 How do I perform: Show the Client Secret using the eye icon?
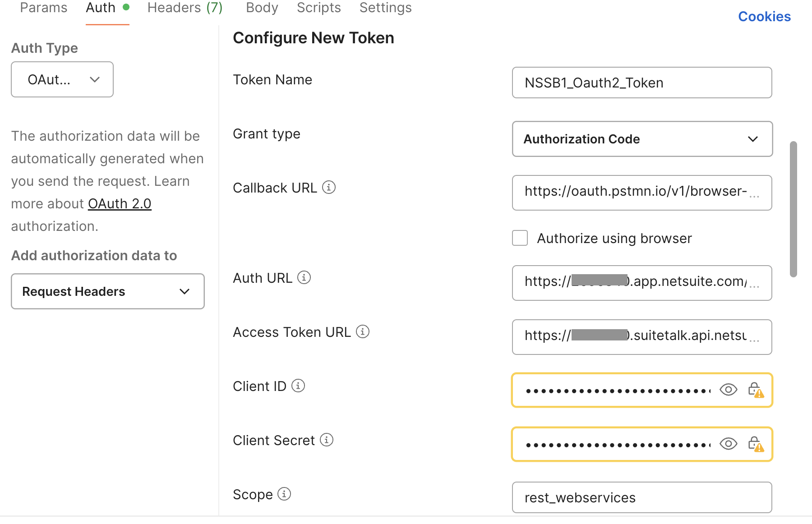click(728, 444)
